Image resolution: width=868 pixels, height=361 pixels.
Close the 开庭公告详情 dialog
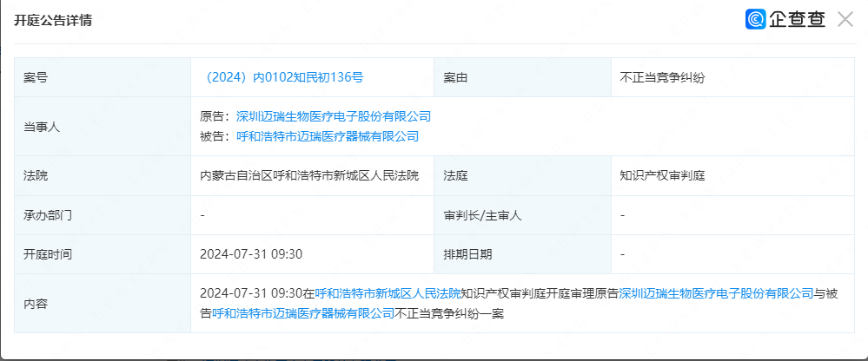click(x=845, y=19)
